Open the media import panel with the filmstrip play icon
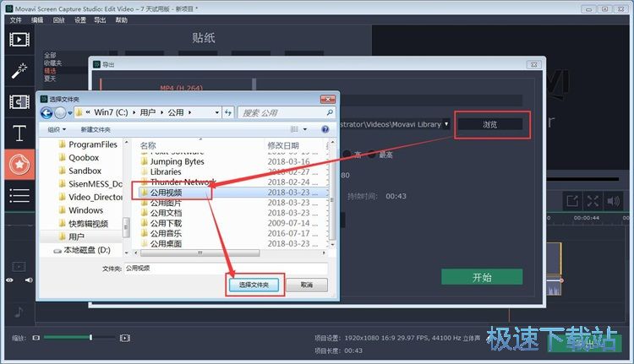 click(x=19, y=39)
